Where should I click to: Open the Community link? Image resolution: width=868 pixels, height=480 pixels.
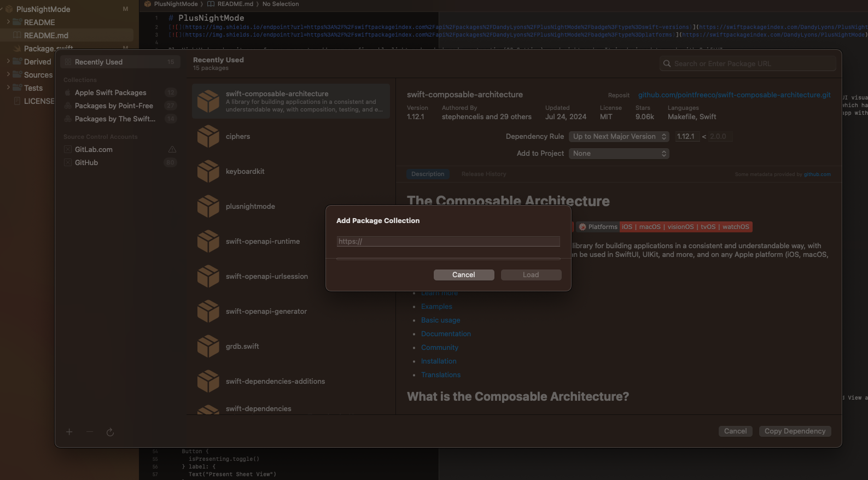coord(440,348)
